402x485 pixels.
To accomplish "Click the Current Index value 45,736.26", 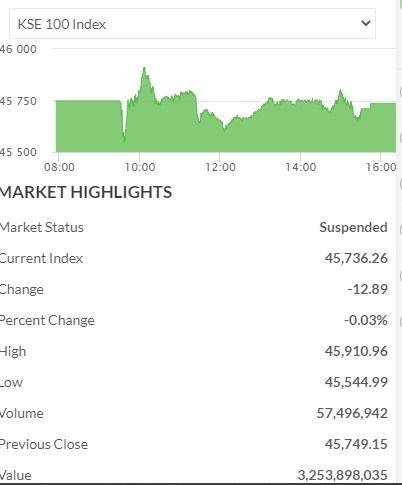I will [356, 258].
